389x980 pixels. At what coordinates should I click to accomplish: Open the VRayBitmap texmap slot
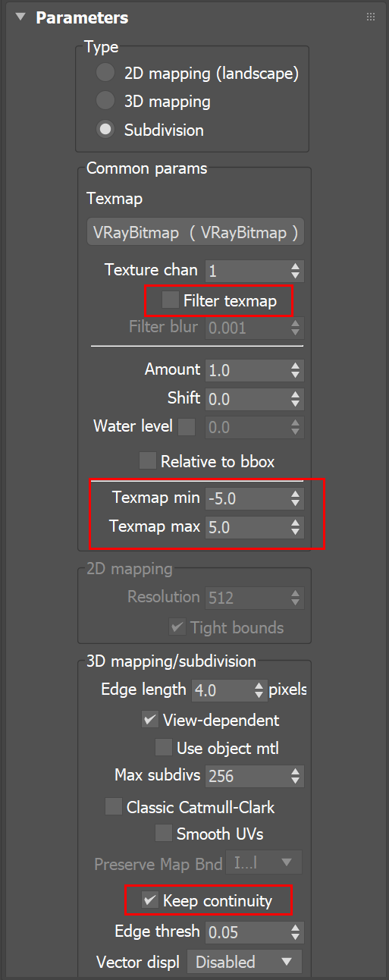(x=196, y=233)
